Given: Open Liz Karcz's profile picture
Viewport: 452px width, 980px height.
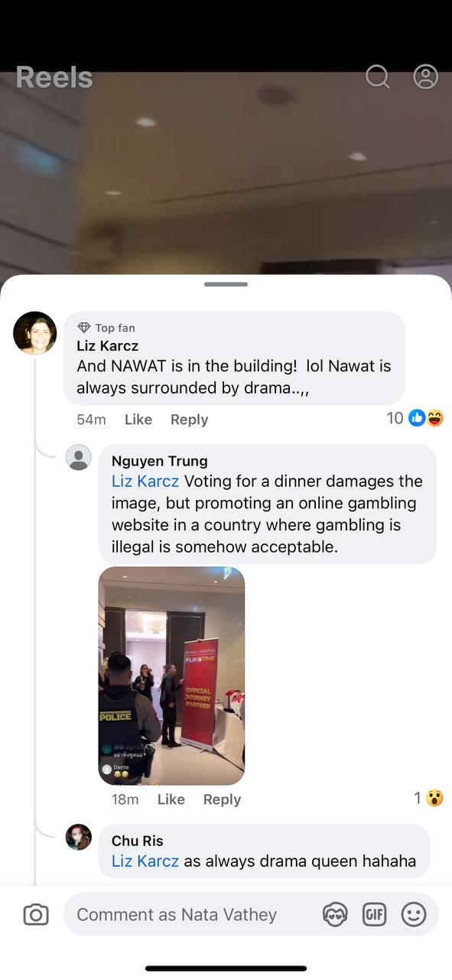Looking at the screenshot, I should 35,333.
